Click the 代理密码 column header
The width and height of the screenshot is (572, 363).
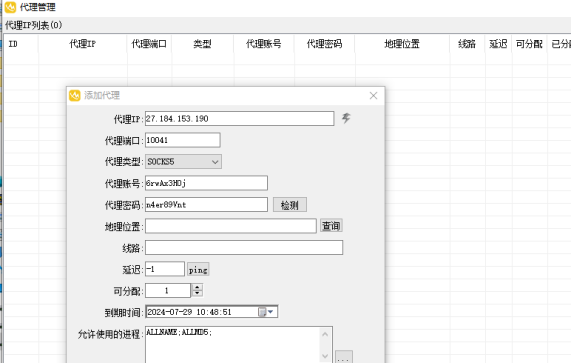tap(324, 45)
